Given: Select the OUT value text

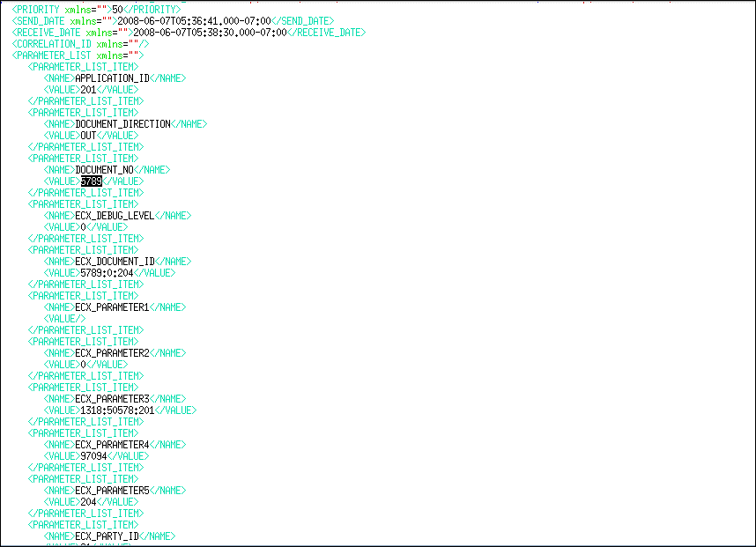Looking at the screenshot, I should (x=88, y=136).
